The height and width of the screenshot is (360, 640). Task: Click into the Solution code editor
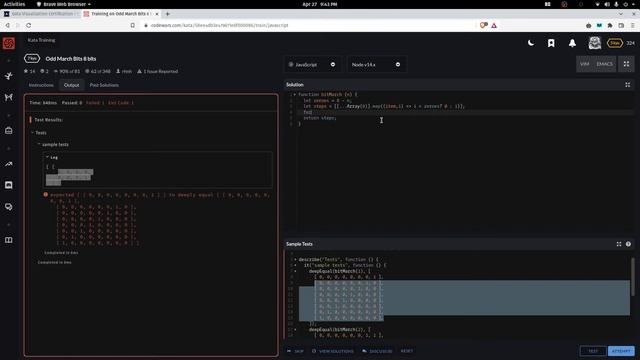pyautogui.click(x=459, y=163)
